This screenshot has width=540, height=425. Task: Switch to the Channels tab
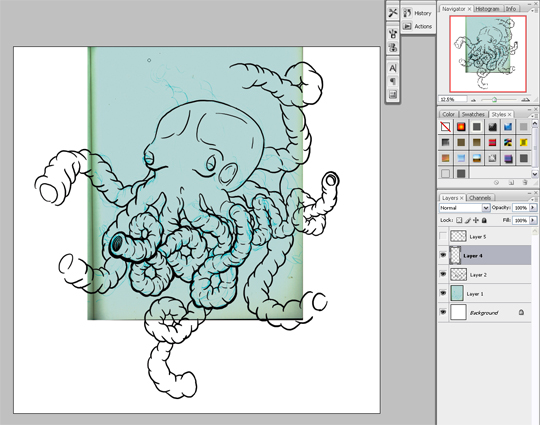pos(480,198)
